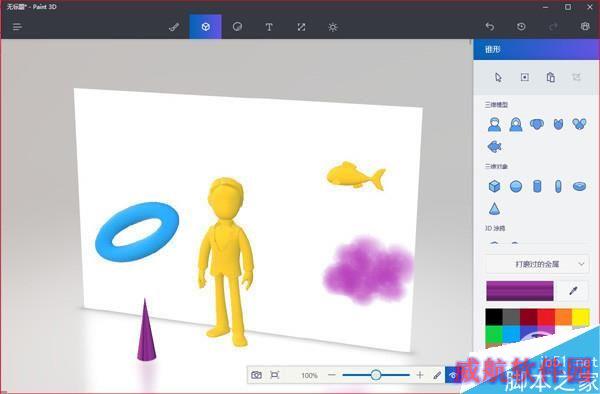The image size is (600, 394).
Task: Pick the Doughnut 3D object
Action: pos(579,186)
